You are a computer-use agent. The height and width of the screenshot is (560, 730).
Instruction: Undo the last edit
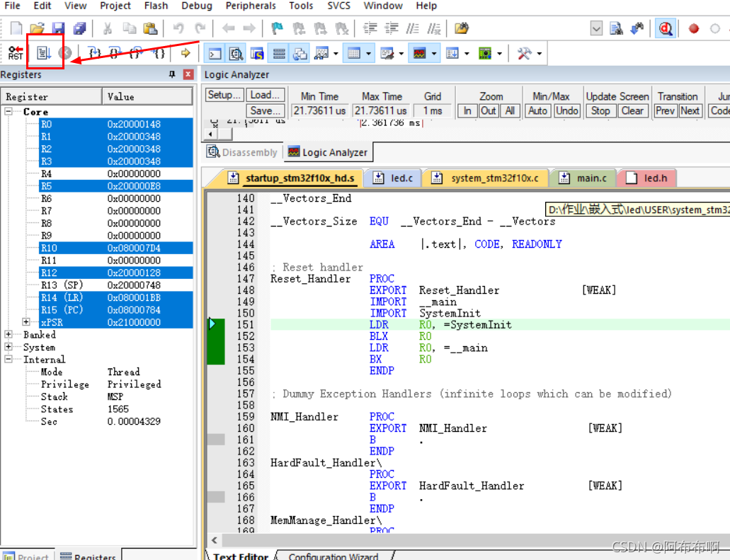178,28
